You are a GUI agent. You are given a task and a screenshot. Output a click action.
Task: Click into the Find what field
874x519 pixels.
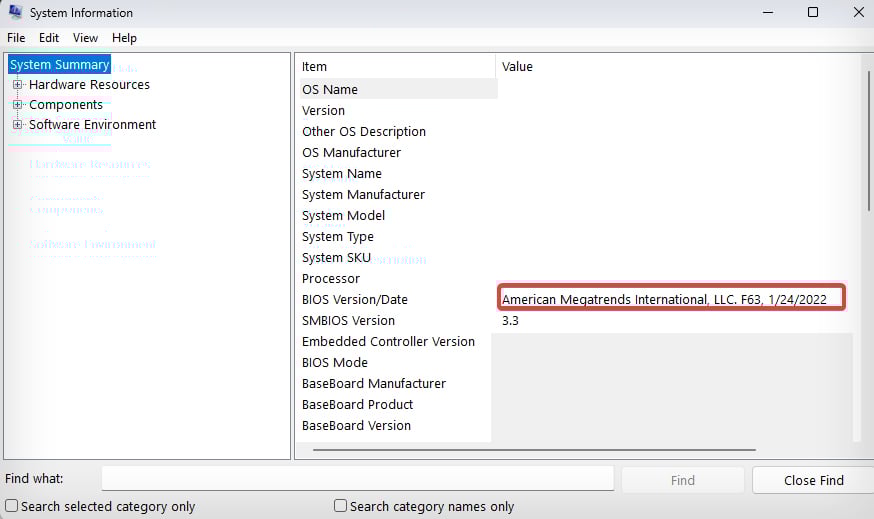[357, 479]
